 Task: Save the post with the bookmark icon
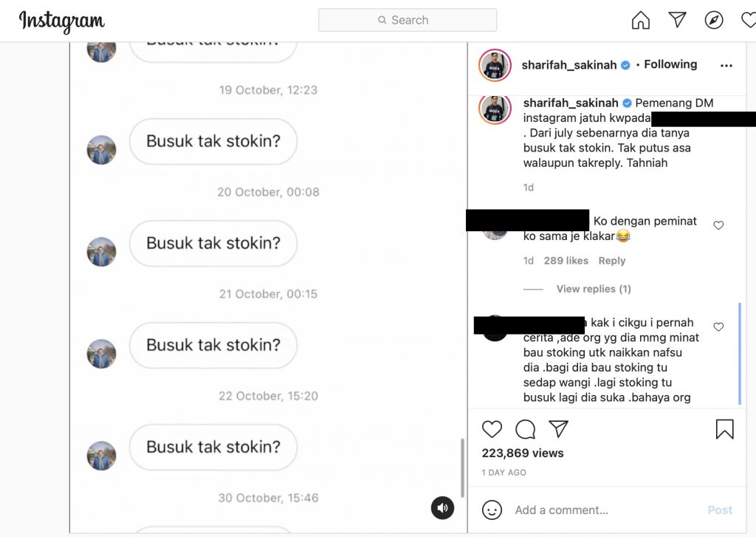click(x=724, y=429)
